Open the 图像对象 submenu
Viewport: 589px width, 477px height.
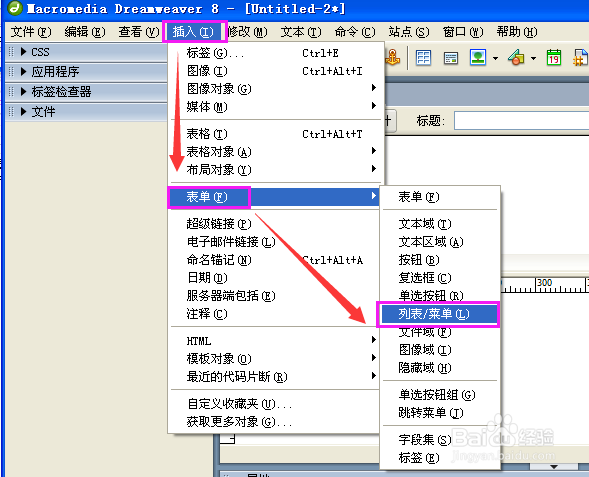(x=276, y=89)
